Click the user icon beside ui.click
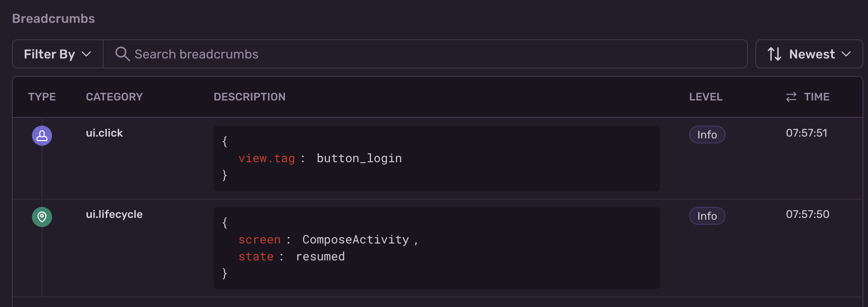The height and width of the screenshot is (307, 868). 42,135
